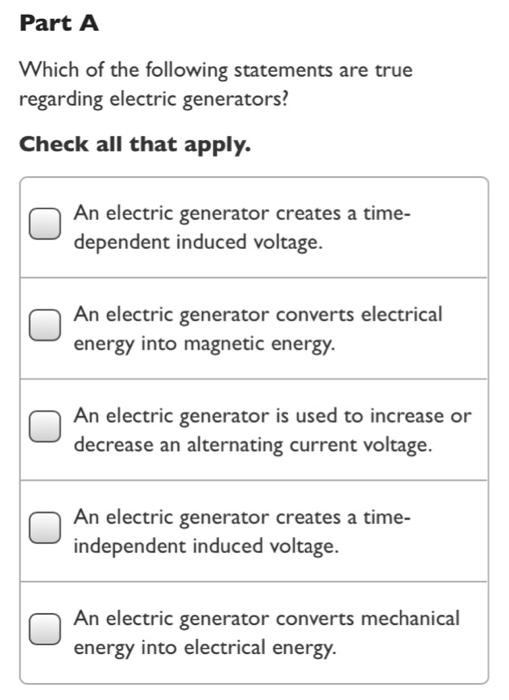Click the 'Check all that apply.' instruction
This screenshot has height=700, width=509.
click(135, 145)
